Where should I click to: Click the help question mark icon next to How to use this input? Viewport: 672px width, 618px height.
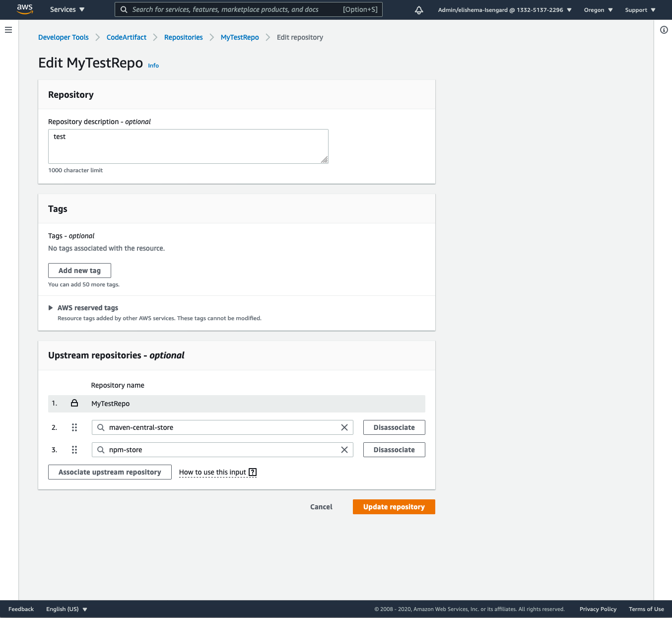click(x=253, y=472)
